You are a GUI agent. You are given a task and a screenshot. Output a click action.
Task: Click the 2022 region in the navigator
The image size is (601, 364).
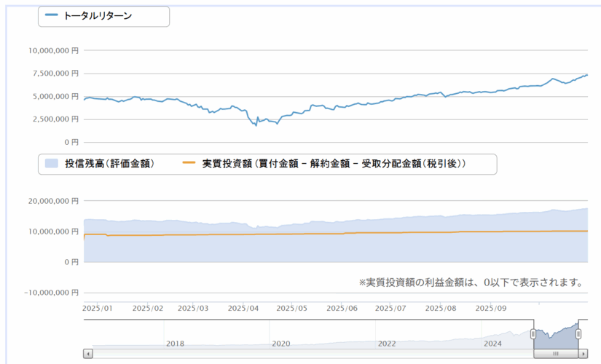point(386,339)
